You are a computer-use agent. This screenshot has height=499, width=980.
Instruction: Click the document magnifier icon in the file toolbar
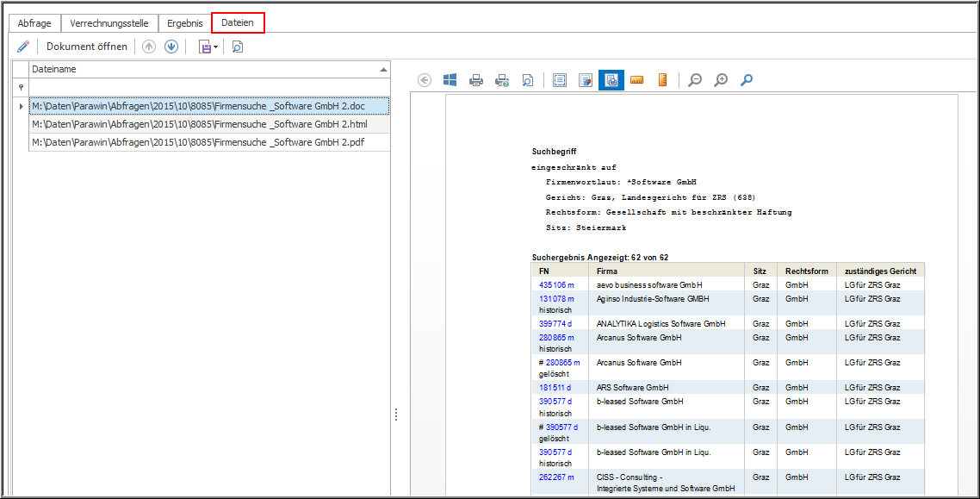coord(237,47)
